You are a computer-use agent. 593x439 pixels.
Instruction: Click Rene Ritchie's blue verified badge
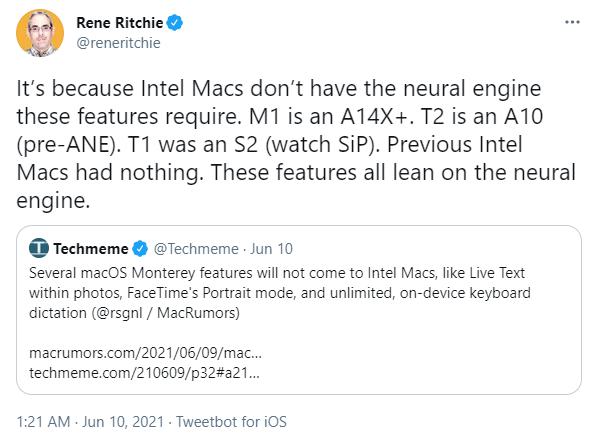click(x=174, y=23)
